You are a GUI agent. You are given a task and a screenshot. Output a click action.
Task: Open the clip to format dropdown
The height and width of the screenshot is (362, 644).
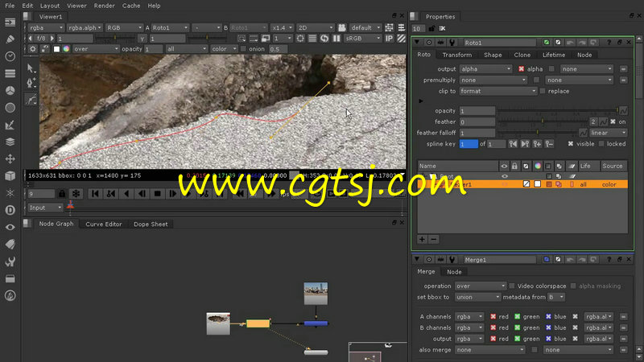(x=497, y=91)
